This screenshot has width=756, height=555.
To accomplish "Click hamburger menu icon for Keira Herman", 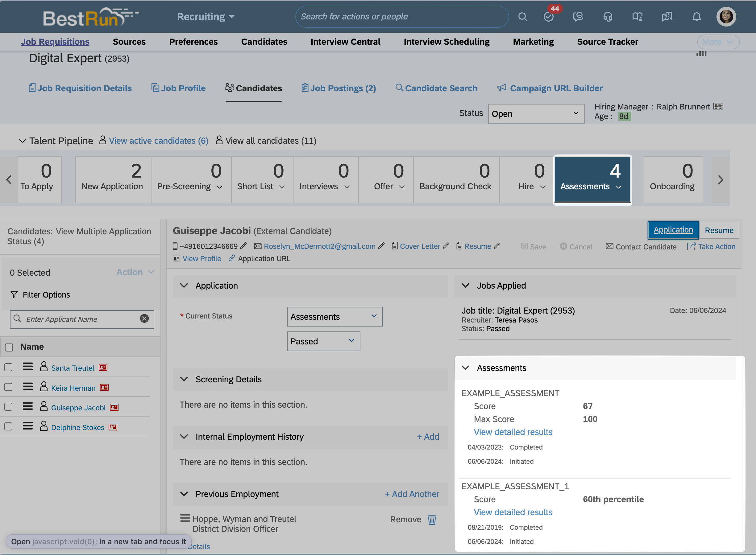I will (27, 387).
